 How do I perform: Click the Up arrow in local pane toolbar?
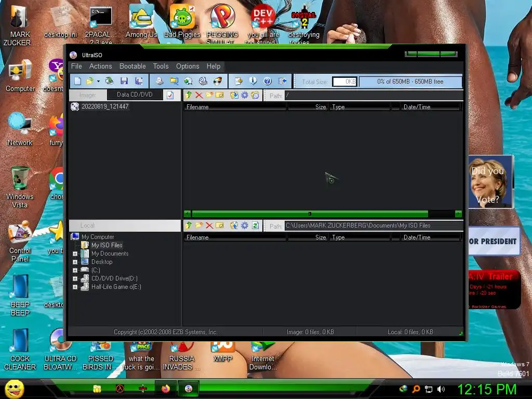pyautogui.click(x=189, y=225)
